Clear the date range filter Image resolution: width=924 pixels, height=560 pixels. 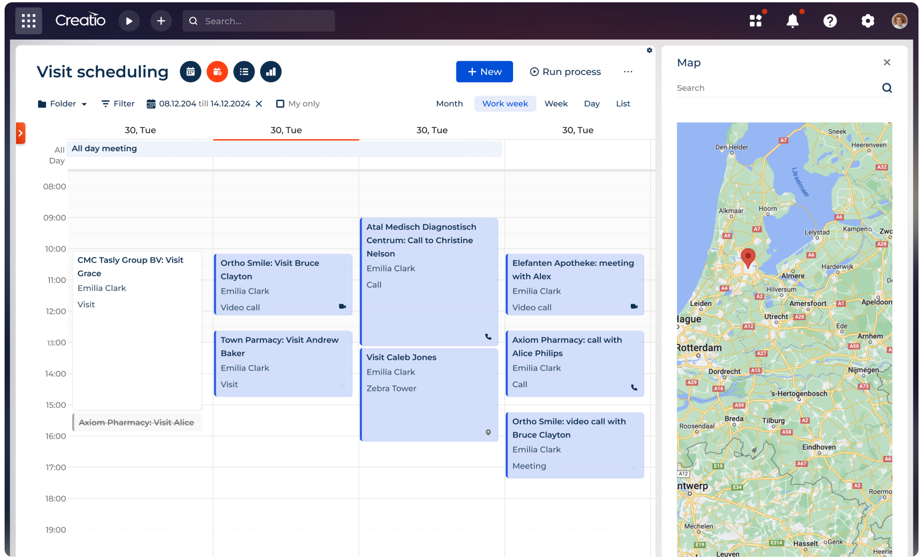pyautogui.click(x=259, y=104)
